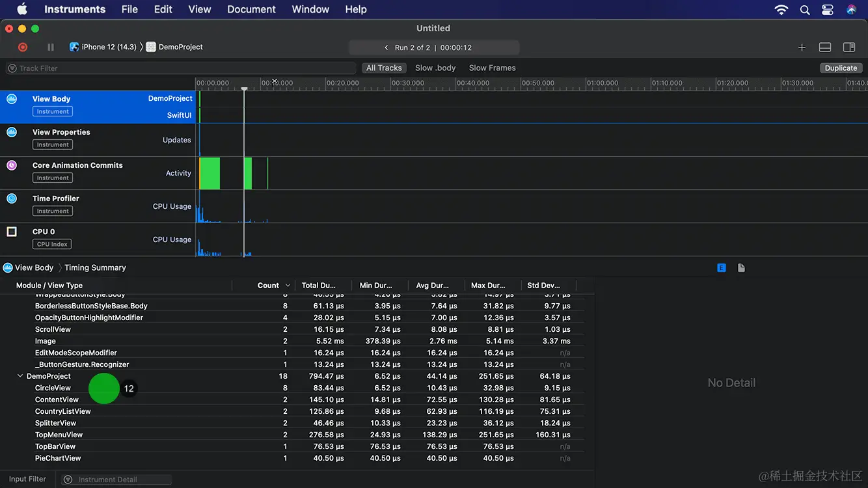Click the View Body instrument icon
The width and height of the screenshot is (868, 488).
coord(12,99)
